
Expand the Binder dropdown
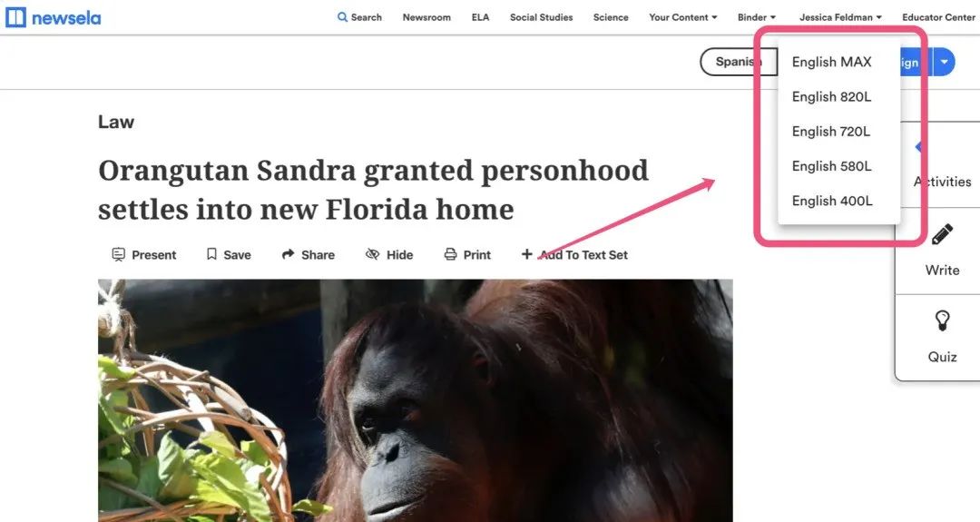tap(756, 17)
